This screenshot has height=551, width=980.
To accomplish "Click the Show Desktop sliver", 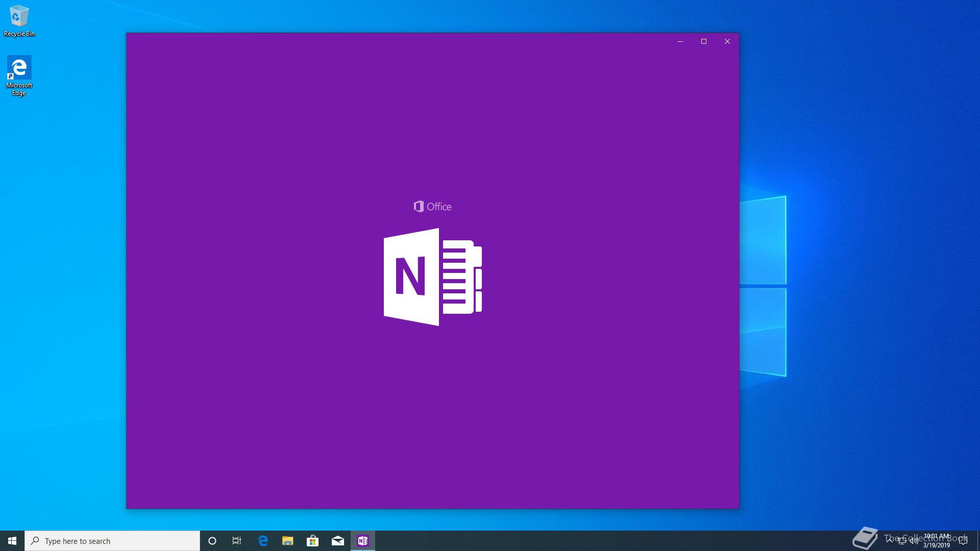I will (978, 541).
